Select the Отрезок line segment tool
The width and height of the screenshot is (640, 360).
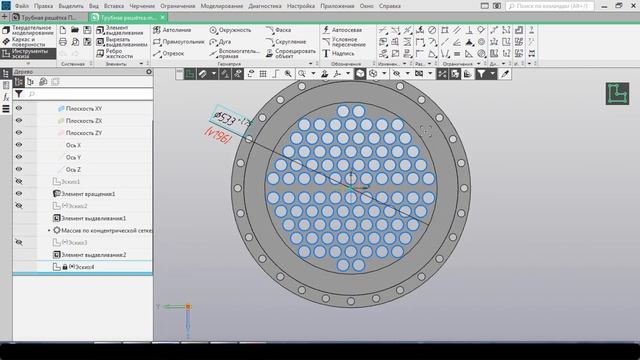click(x=169, y=53)
